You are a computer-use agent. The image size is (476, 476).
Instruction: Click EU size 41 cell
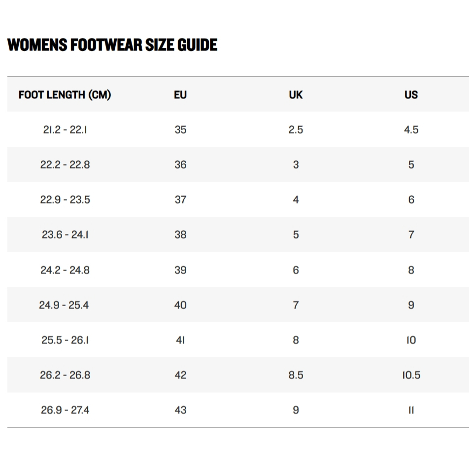point(180,340)
